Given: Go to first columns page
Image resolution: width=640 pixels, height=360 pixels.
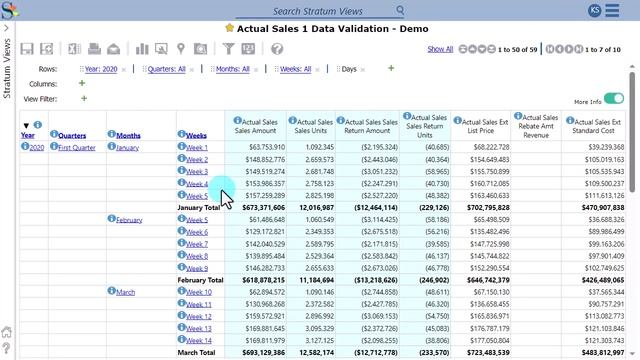Looking at the screenshot, I should pos(550,49).
